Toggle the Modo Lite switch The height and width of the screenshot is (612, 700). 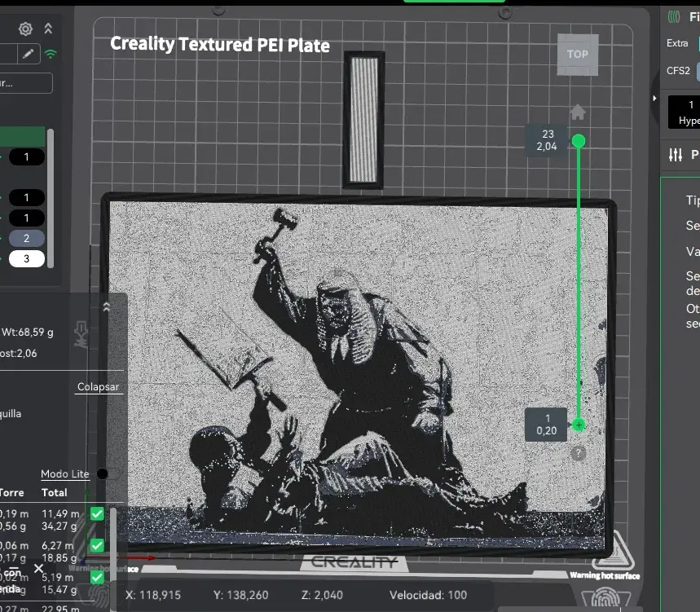[x=108, y=473]
